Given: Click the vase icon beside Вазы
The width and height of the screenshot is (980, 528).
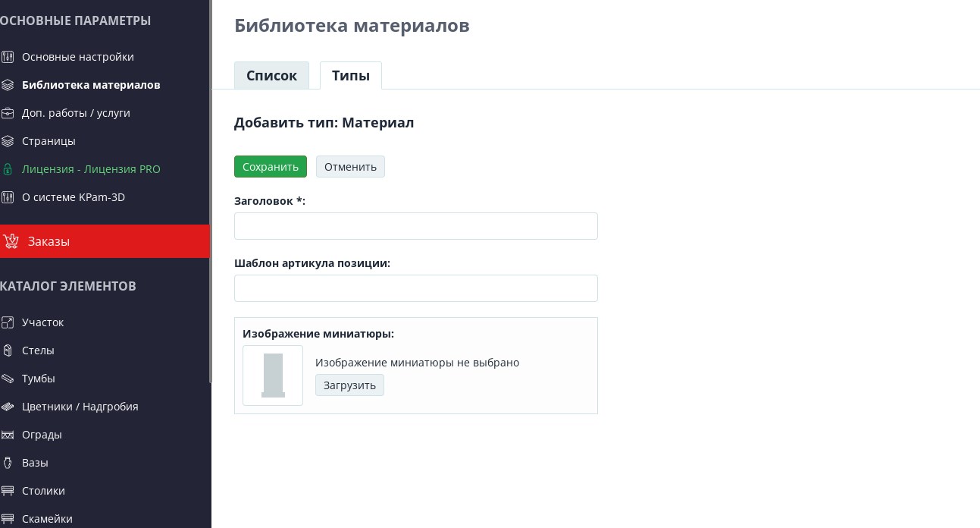Looking at the screenshot, I should (x=8, y=463).
